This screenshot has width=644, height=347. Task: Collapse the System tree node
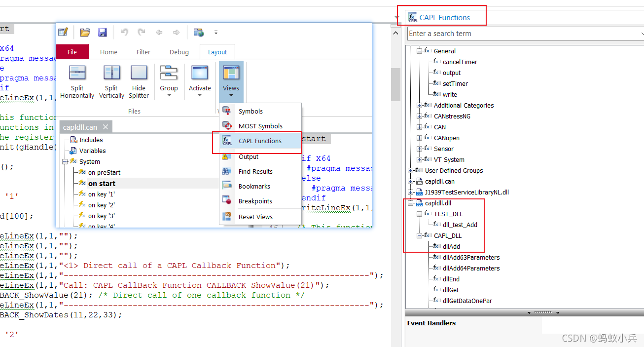point(65,161)
